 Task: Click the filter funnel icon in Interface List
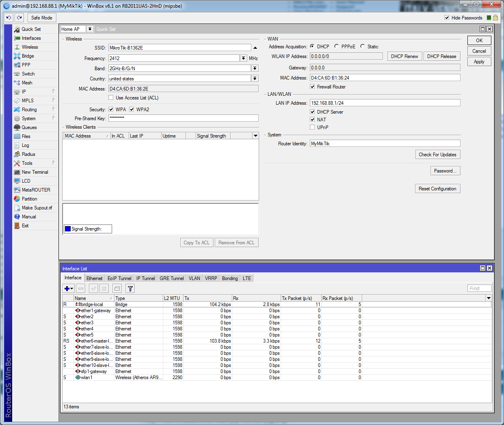pyautogui.click(x=130, y=289)
